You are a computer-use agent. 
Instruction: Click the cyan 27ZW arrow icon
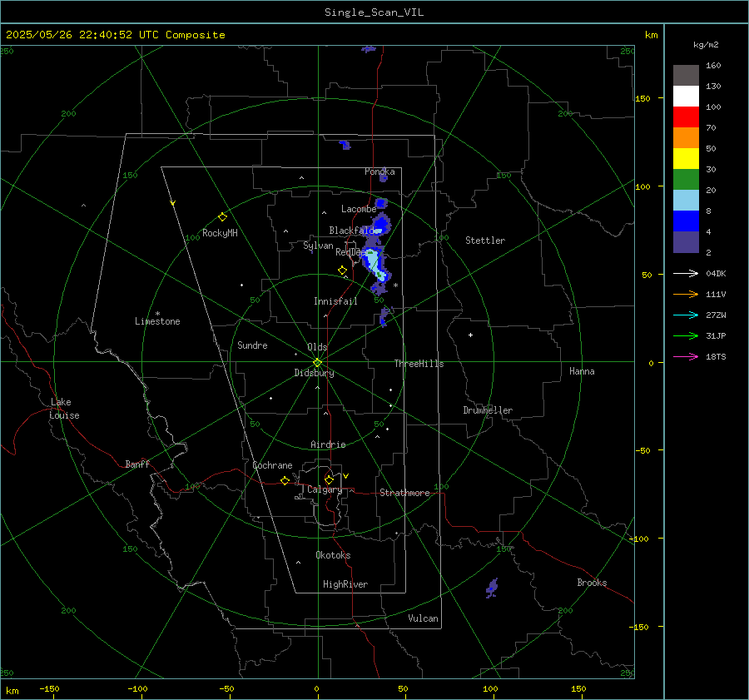coord(686,315)
